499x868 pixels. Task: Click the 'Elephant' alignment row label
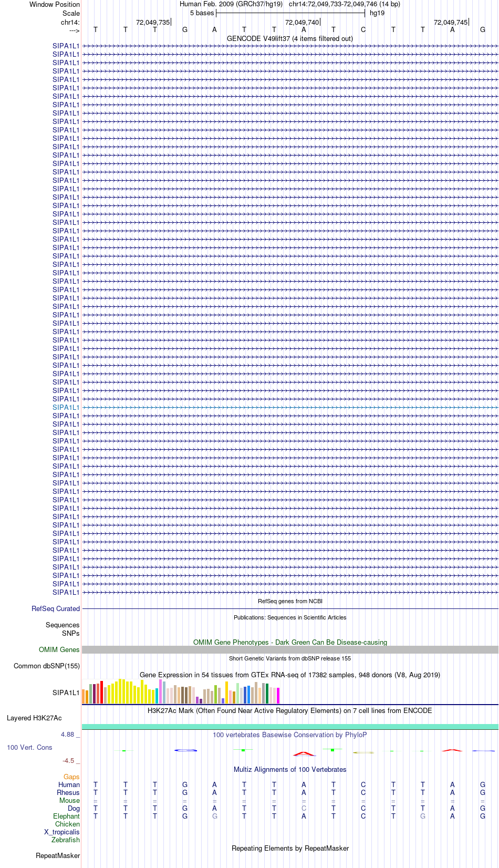tap(66, 817)
